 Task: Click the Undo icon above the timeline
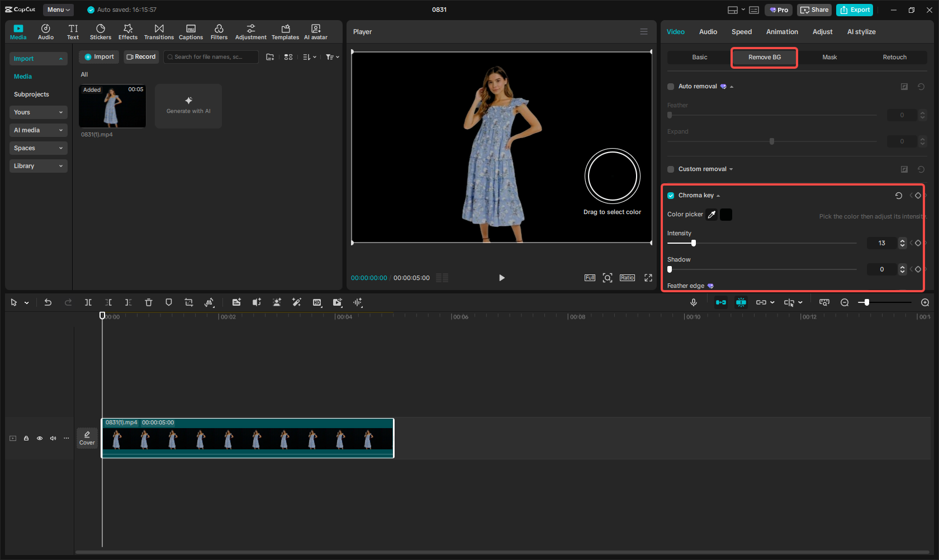point(48,302)
